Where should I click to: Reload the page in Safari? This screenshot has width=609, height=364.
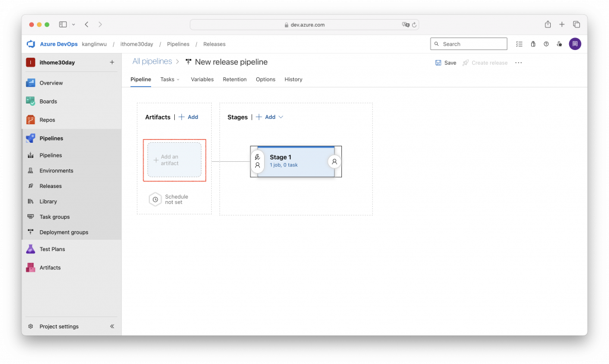click(x=414, y=24)
